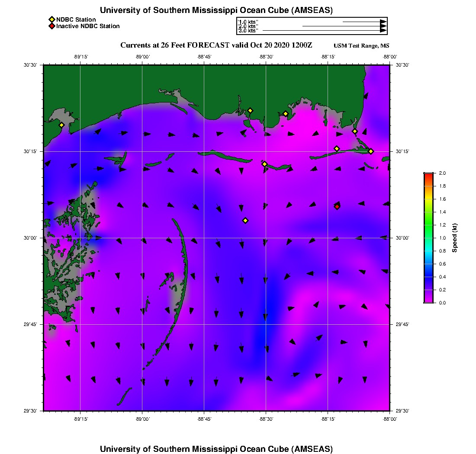The width and height of the screenshot is (476, 454).
Task: Select the easternmost yellow NDBC station marker
Action: coord(371,151)
